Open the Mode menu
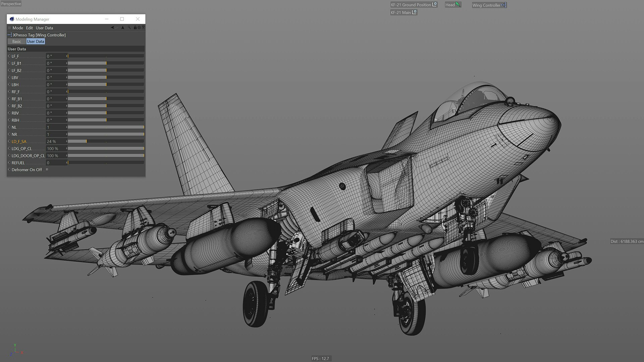This screenshot has width=644, height=362. (17, 28)
